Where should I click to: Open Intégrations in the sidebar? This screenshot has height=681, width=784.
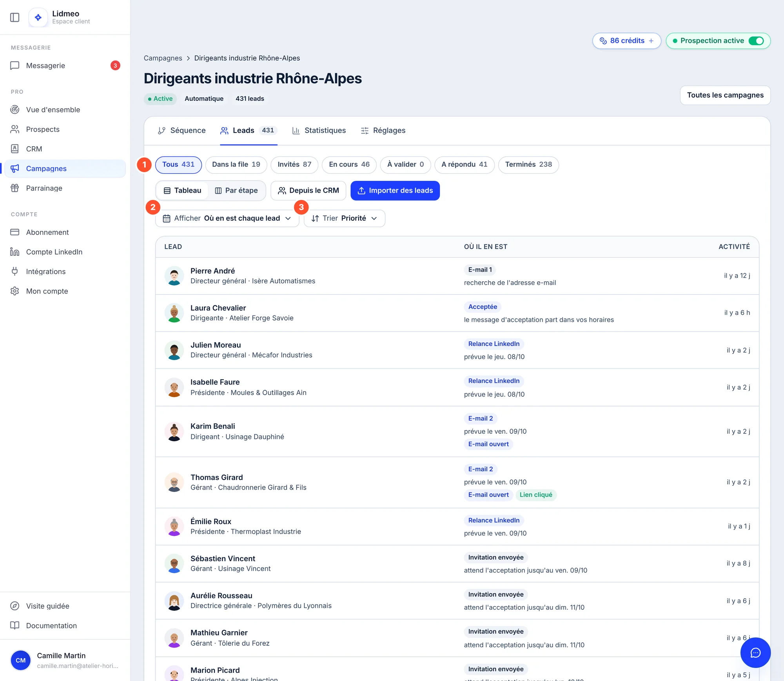65,271
